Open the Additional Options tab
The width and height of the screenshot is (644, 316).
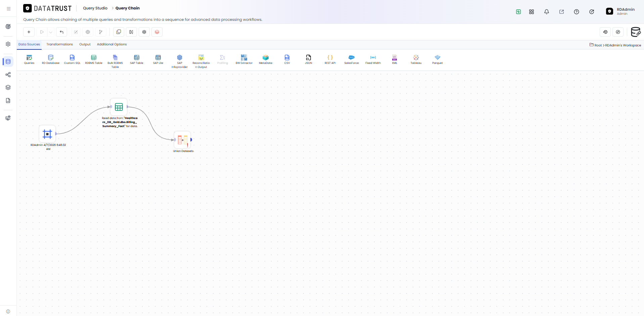coord(112,44)
